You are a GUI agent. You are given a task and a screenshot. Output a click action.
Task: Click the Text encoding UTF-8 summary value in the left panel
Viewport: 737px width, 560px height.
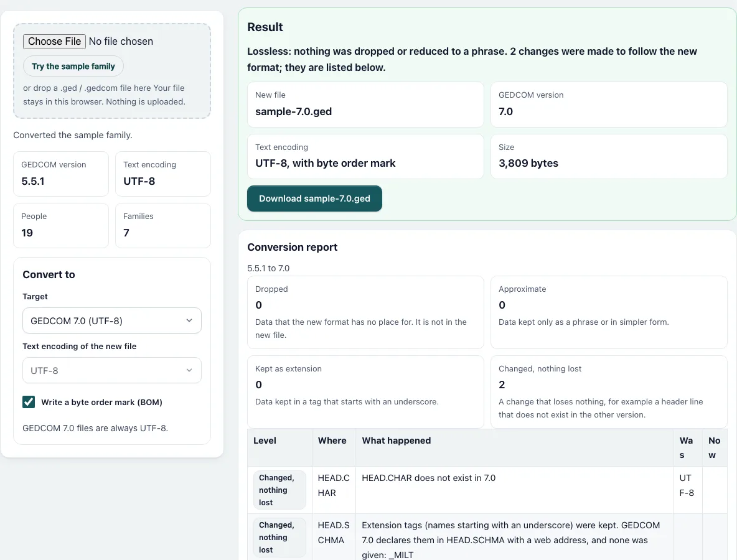click(x=139, y=181)
